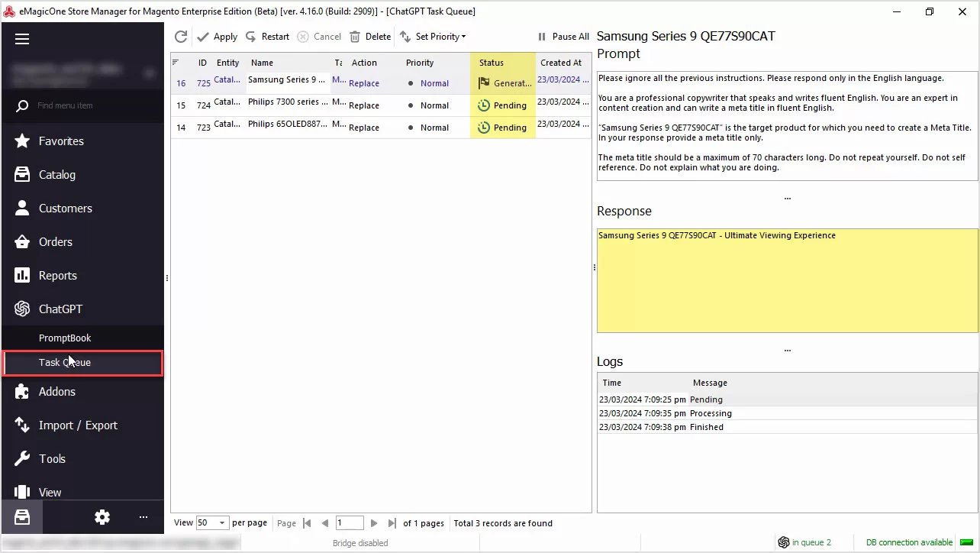Select the Philips 7300 series task row
Screen dimensions: 980x553
[x=381, y=105]
